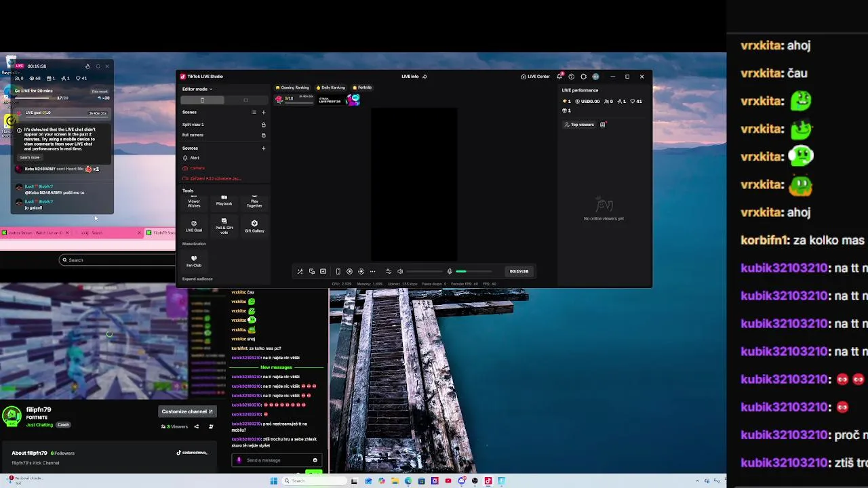This screenshot has height=488, width=868.
Task: Click the overlay layers icon in bottom toolbar
Action: coord(312,271)
